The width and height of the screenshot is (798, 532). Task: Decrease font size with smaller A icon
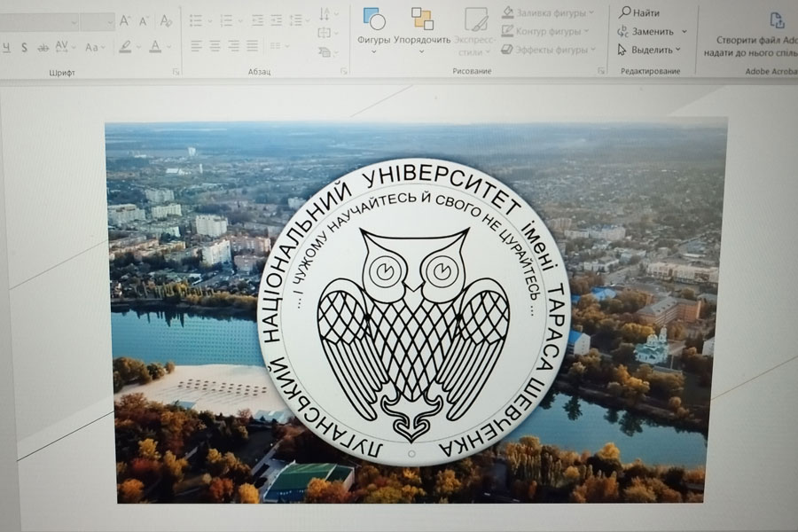coord(144,20)
